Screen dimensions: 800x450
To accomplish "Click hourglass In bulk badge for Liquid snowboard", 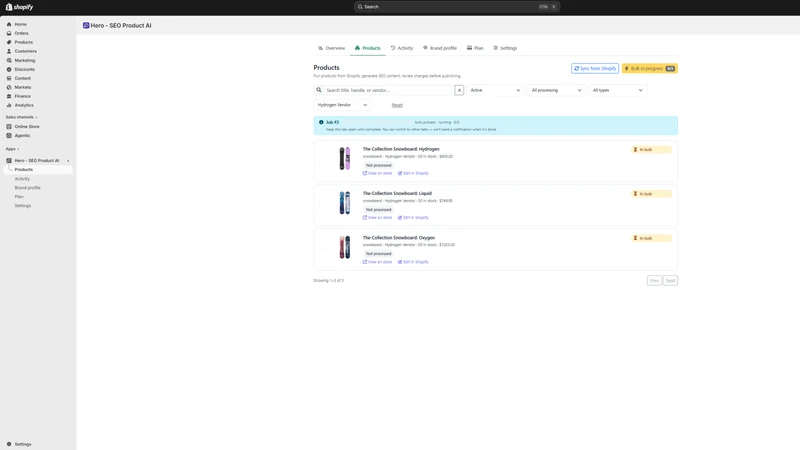I will (651, 194).
